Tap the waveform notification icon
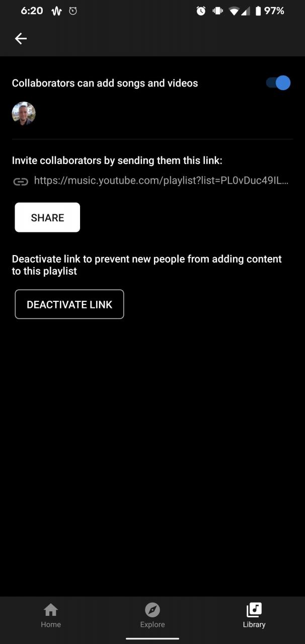The image size is (305, 644). [56, 11]
